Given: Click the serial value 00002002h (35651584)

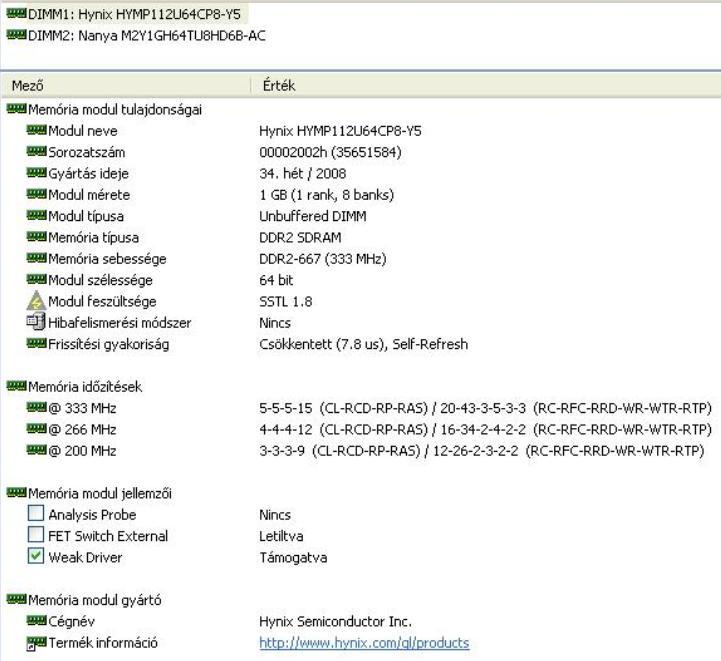Looking at the screenshot, I should tap(330, 152).
